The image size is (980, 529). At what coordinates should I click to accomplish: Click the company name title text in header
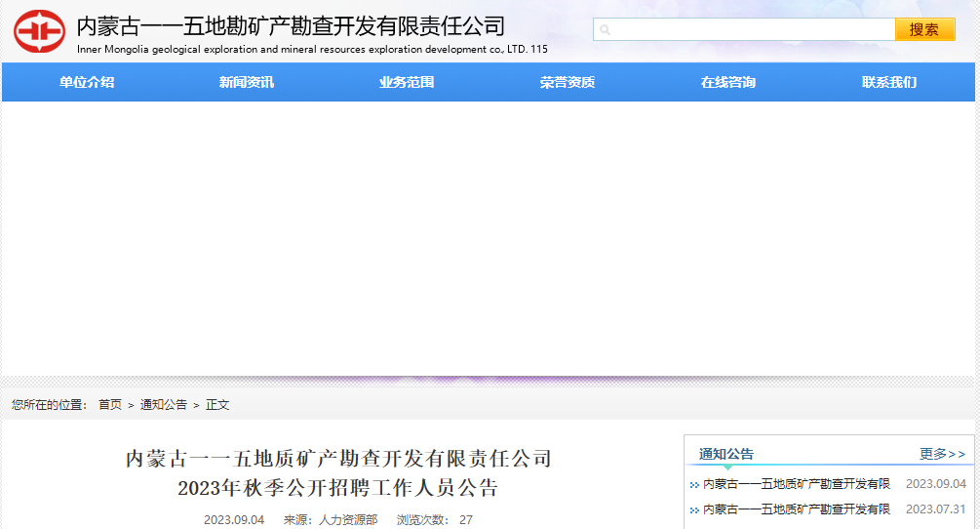click(x=291, y=26)
